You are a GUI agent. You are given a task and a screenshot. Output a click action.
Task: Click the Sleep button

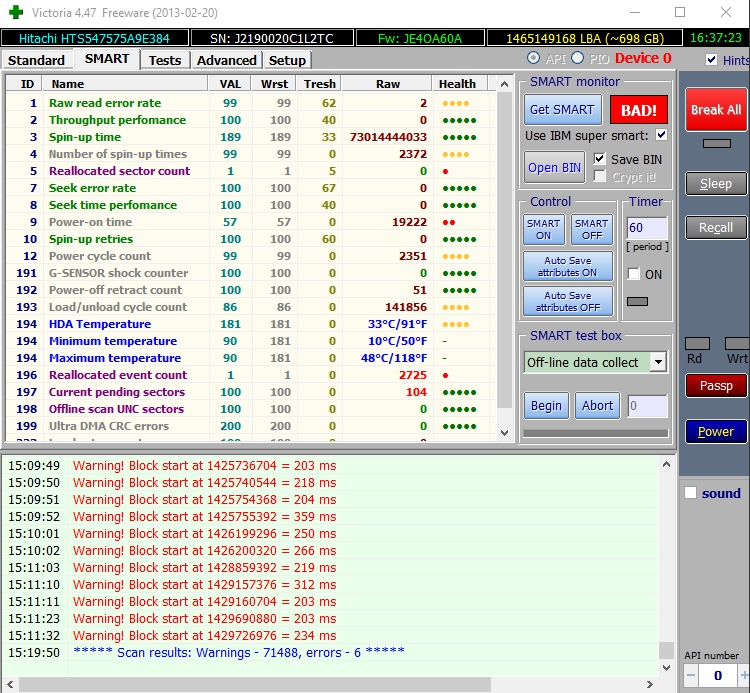716,184
